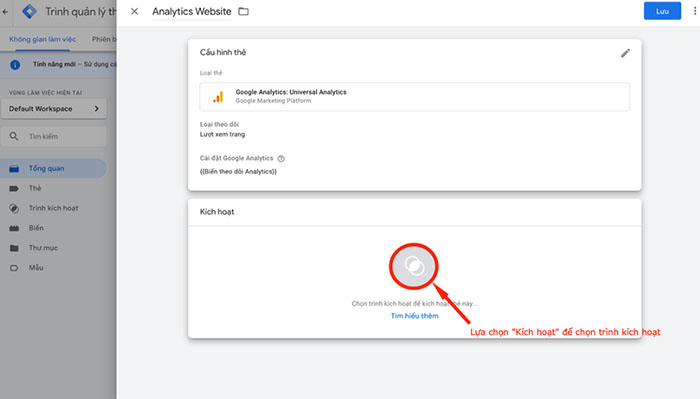Screen dimensions: 700x399
Task: Click the help icon beside Cài đặt Google Analytics
Action: coord(281,158)
